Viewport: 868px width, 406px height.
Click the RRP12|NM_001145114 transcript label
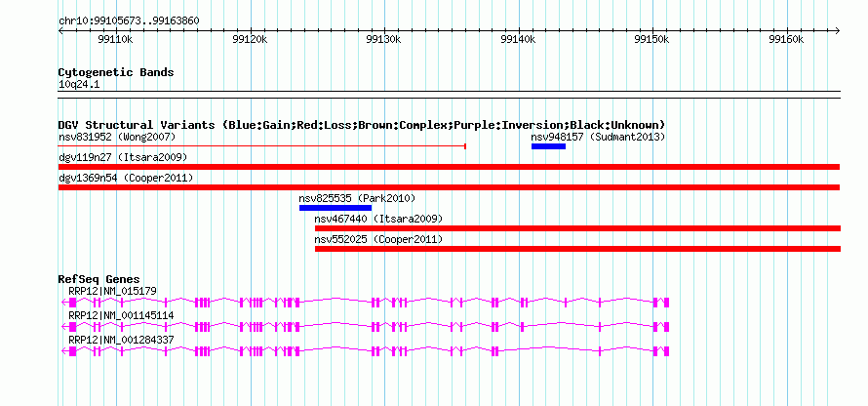pos(121,315)
